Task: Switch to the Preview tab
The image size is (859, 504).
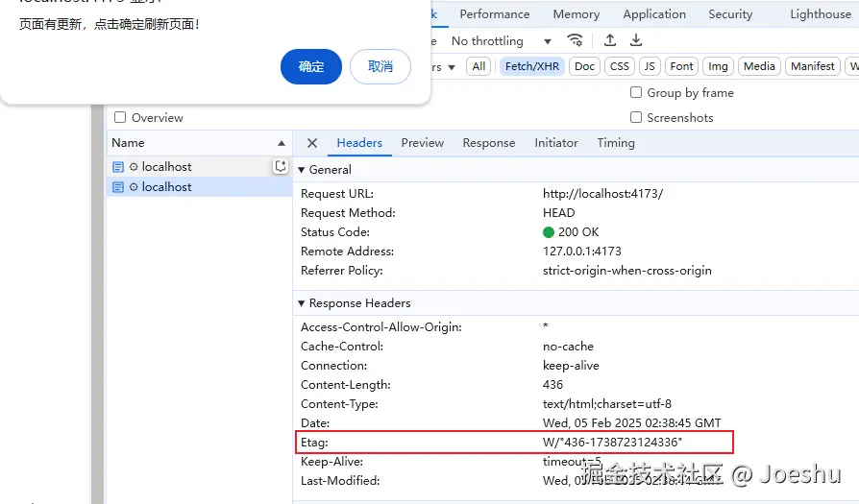Action: pos(423,143)
